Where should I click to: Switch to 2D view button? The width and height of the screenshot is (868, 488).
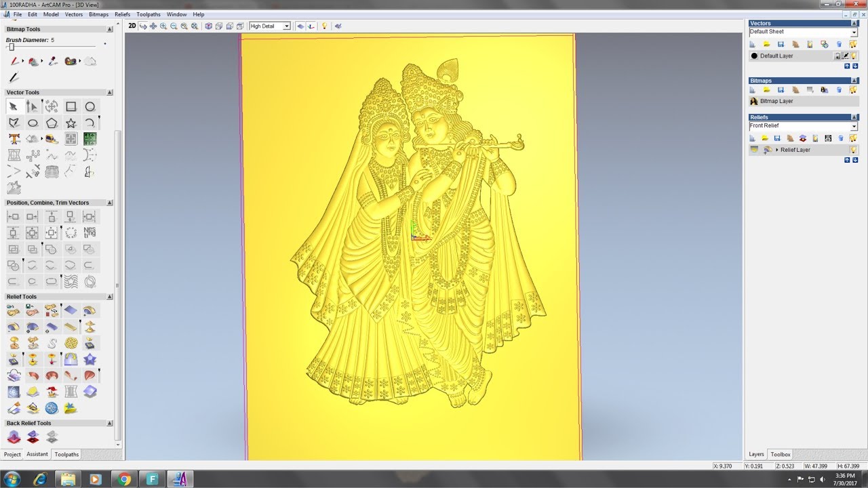coord(132,26)
